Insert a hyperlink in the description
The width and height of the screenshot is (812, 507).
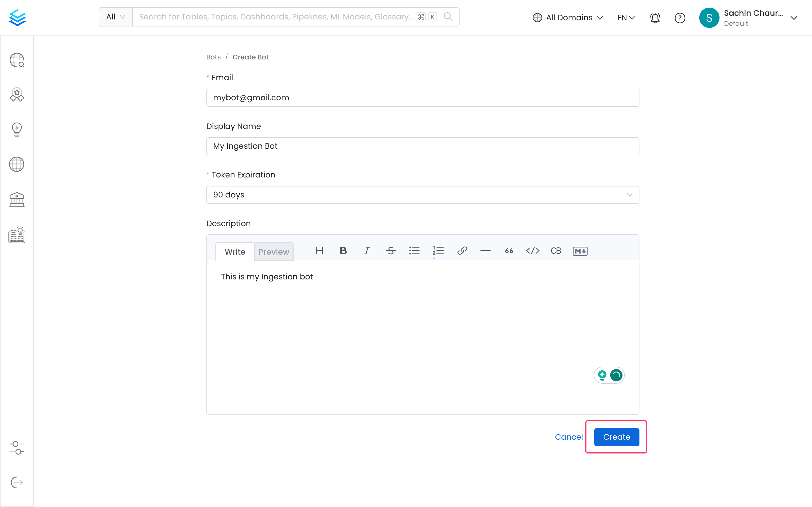pos(462,250)
